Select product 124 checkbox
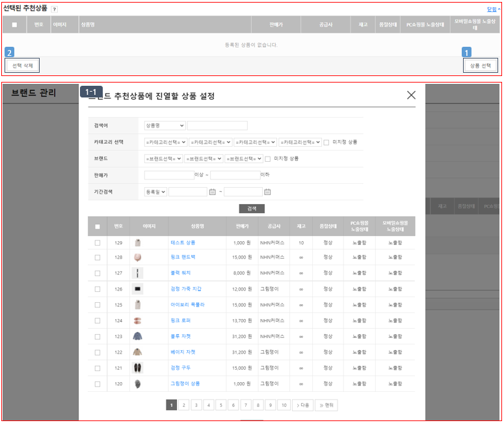This screenshot has height=425, width=504. tap(98, 320)
